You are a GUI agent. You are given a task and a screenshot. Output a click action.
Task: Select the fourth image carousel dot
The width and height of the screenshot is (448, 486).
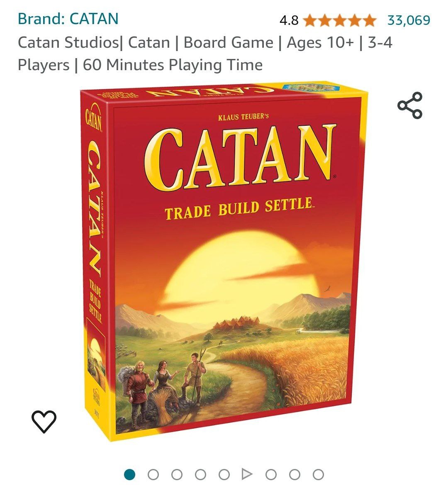click(x=200, y=474)
